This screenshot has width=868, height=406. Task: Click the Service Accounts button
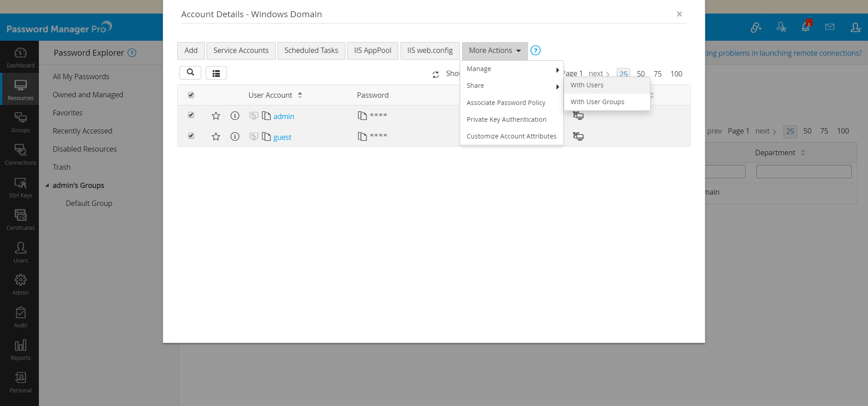241,51
